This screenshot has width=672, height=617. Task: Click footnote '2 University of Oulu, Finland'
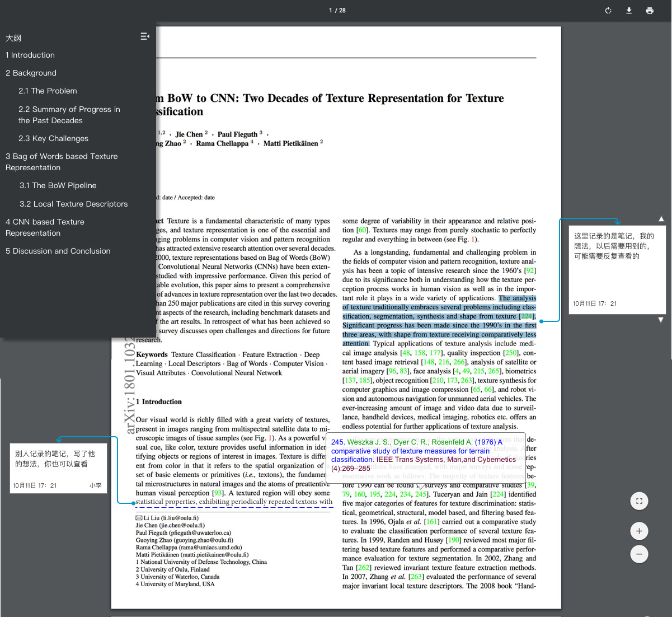(x=173, y=569)
